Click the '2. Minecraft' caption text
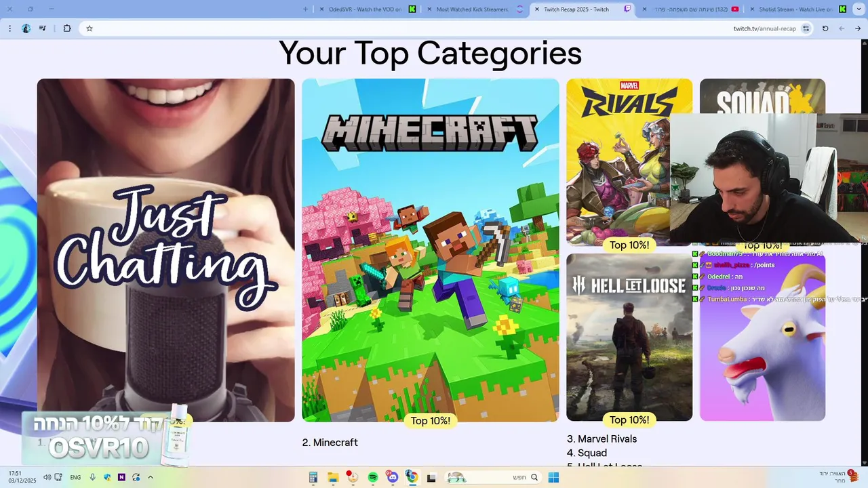The image size is (868, 488). [330, 443]
